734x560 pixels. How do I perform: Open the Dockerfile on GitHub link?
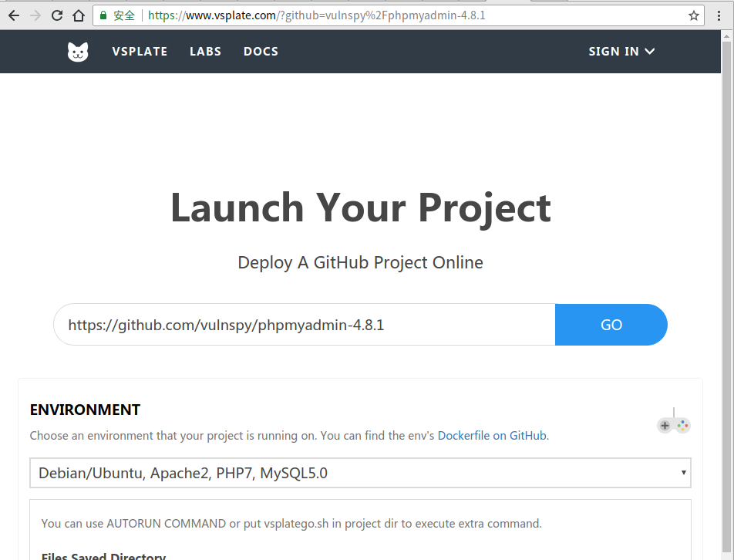[x=492, y=436]
